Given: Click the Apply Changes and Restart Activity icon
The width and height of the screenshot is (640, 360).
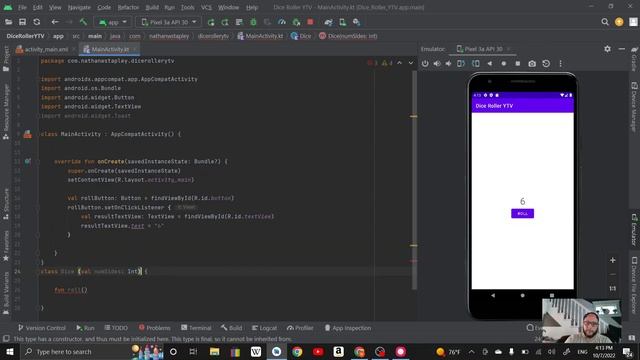Looking at the screenshot, I should tap(211, 22).
